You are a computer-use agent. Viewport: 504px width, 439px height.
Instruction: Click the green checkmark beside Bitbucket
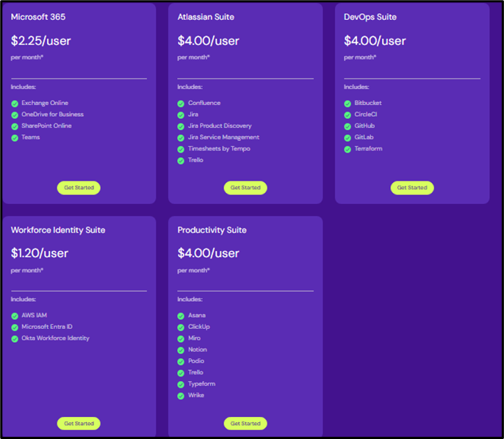[x=348, y=104]
